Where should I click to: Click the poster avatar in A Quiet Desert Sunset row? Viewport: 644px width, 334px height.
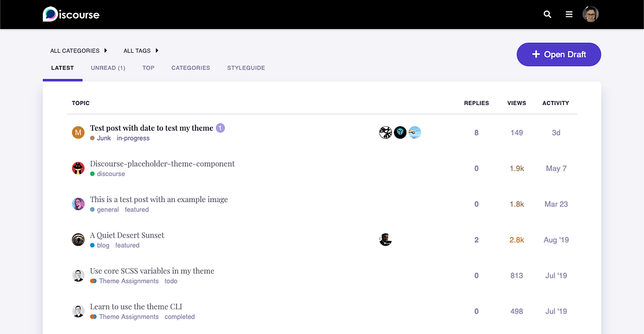point(386,239)
